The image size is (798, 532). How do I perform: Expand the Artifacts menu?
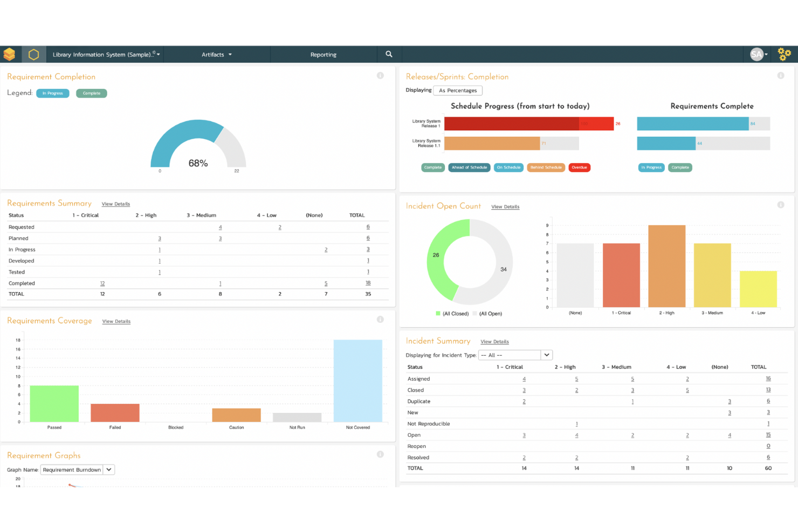[x=217, y=54]
